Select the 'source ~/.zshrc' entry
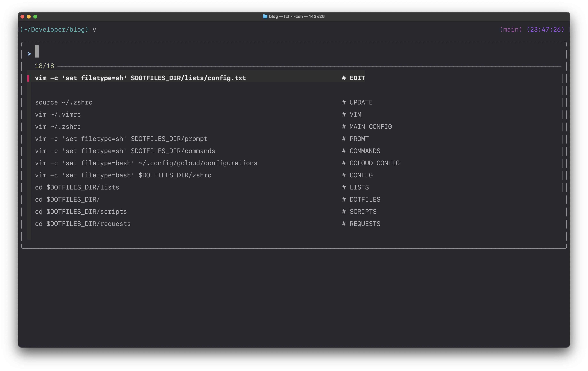Viewport: 588px width, 371px height. (x=64, y=102)
